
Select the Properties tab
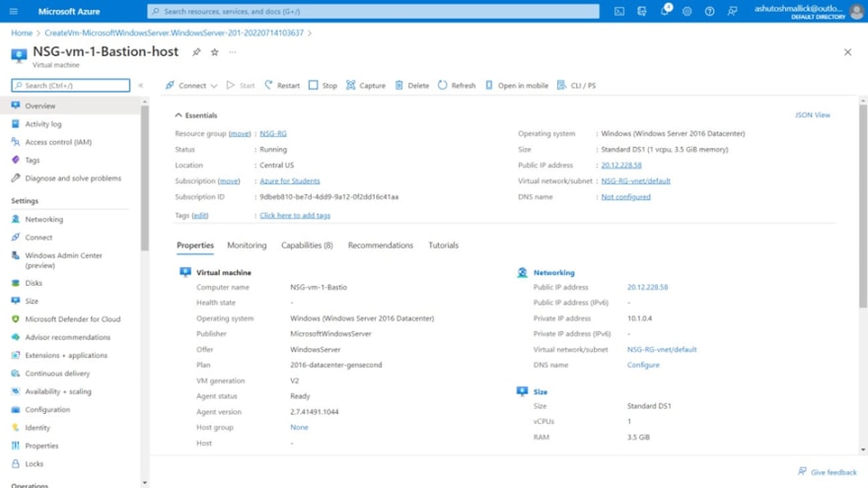[x=195, y=245]
